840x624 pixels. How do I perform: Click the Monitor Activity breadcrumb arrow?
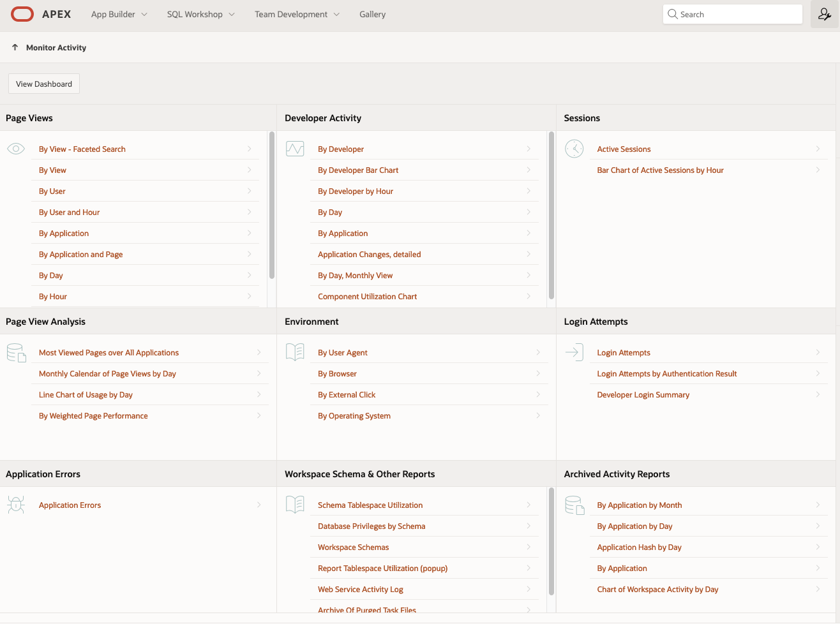[x=15, y=47]
